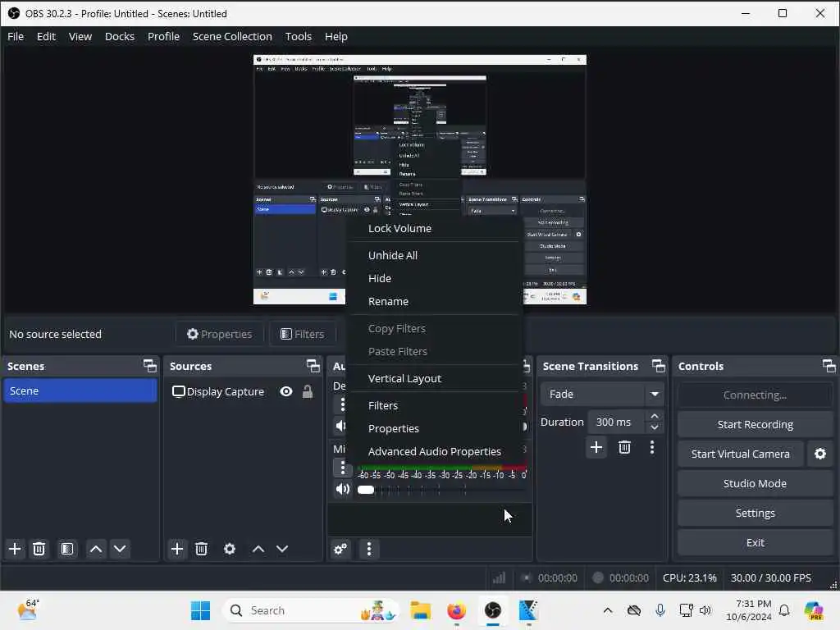Open Desktop Audio three-dots options

pyautogui.click(x=342, y=404)
